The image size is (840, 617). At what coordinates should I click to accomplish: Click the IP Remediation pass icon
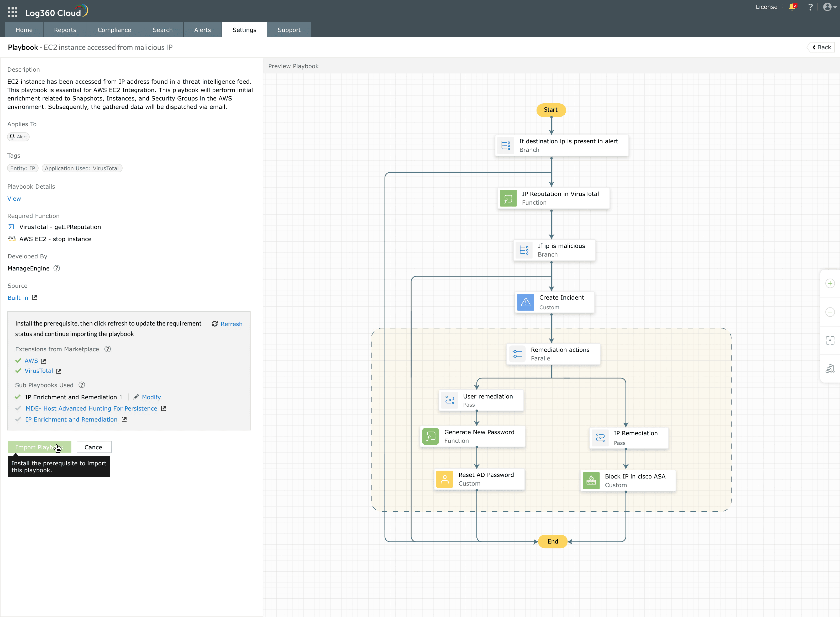tap(600, 438)
